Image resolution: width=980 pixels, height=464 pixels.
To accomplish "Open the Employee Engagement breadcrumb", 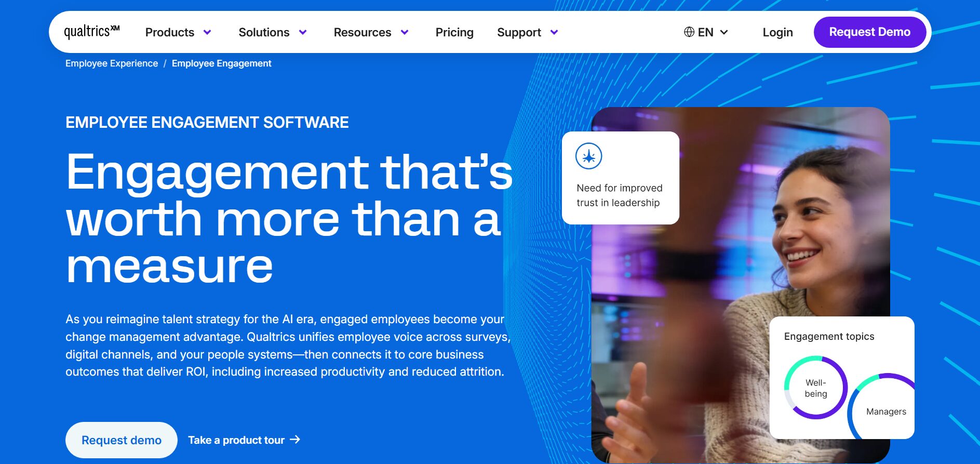I will (x=222, y=63).
